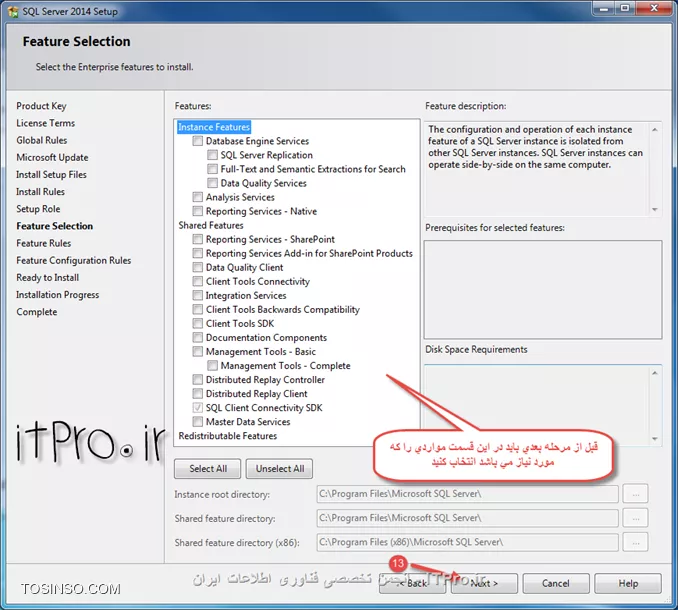Click the Product Key step
Screen dimensions: 678x610
42,106
